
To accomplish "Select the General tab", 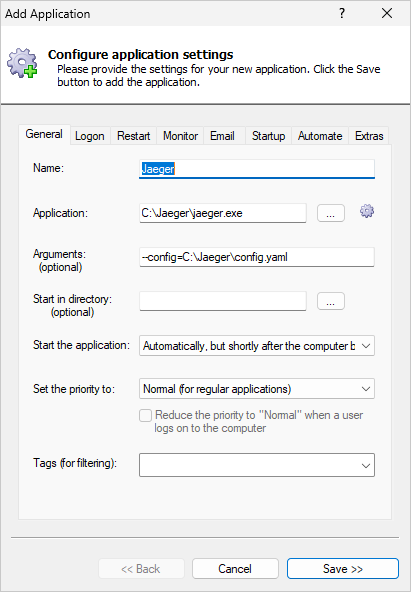I will (x=44, y=134).
